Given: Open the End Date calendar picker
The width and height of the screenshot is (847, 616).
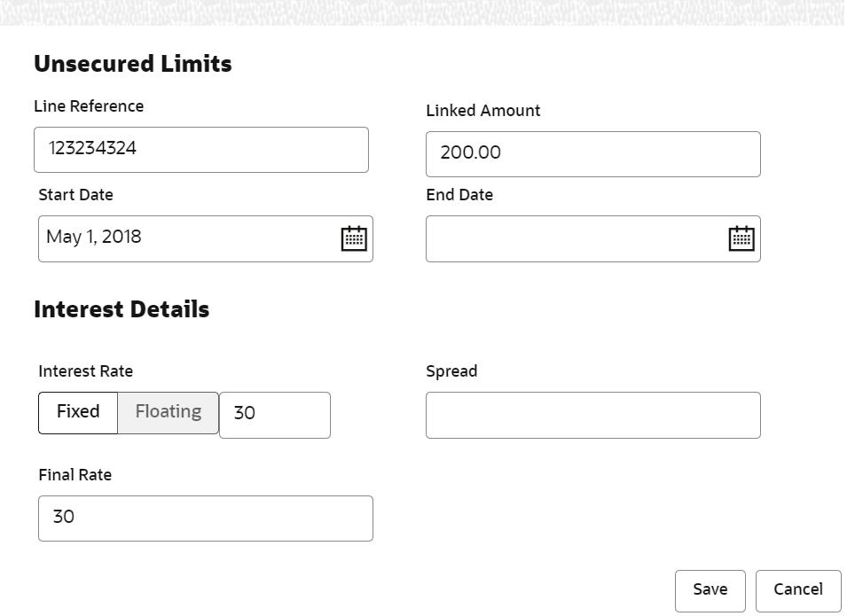Looking at the screenshot, I should tap(741, 238).
